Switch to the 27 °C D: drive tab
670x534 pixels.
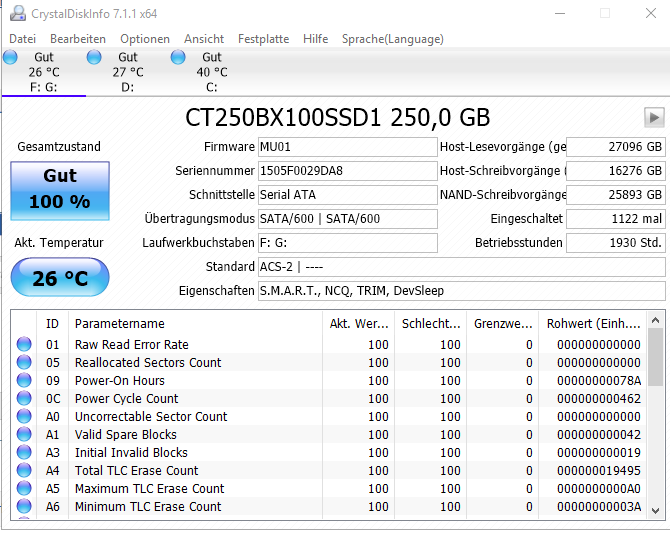point(128,72)
